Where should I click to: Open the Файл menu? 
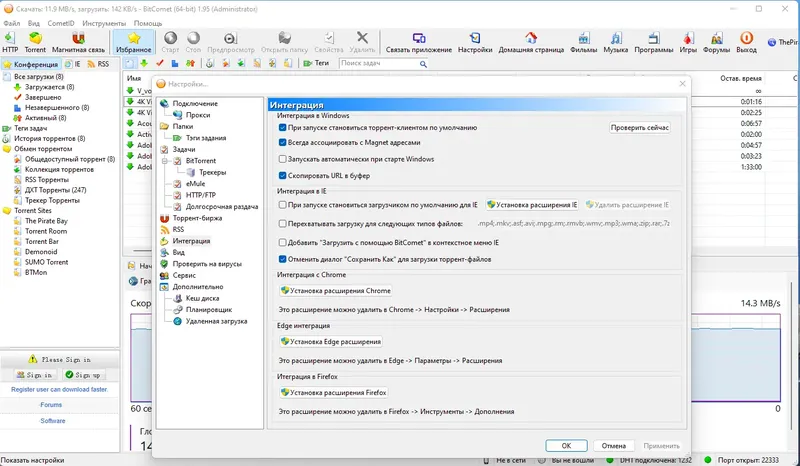click(12, 23)
